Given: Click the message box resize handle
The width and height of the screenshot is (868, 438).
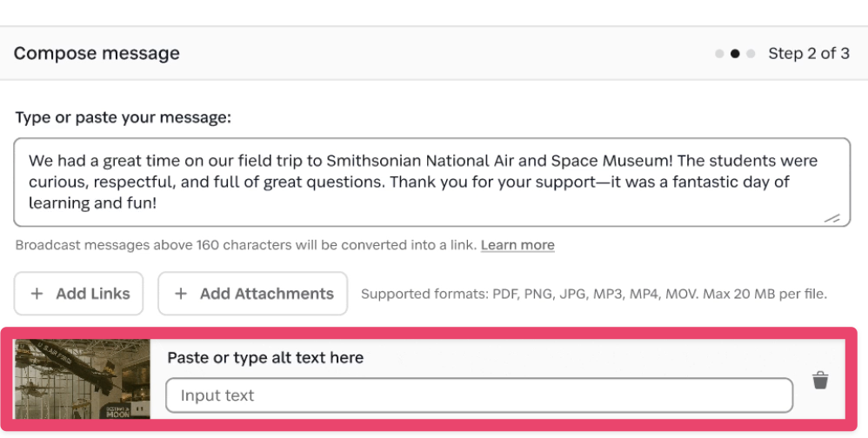Looking at the screenshot, I should 831,218.
